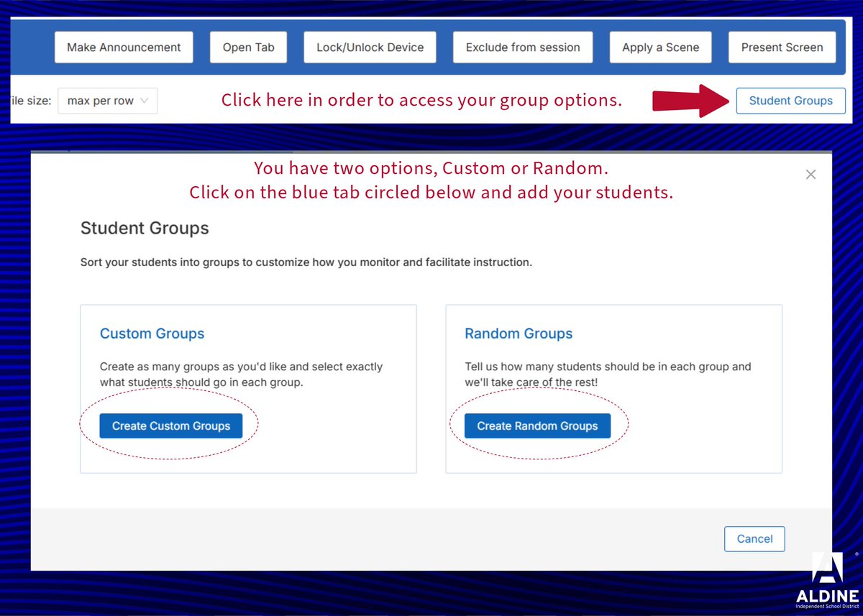Close the Student Groups dialog with X
This screenshot has height=616, width=863.
tap(811, 175)
